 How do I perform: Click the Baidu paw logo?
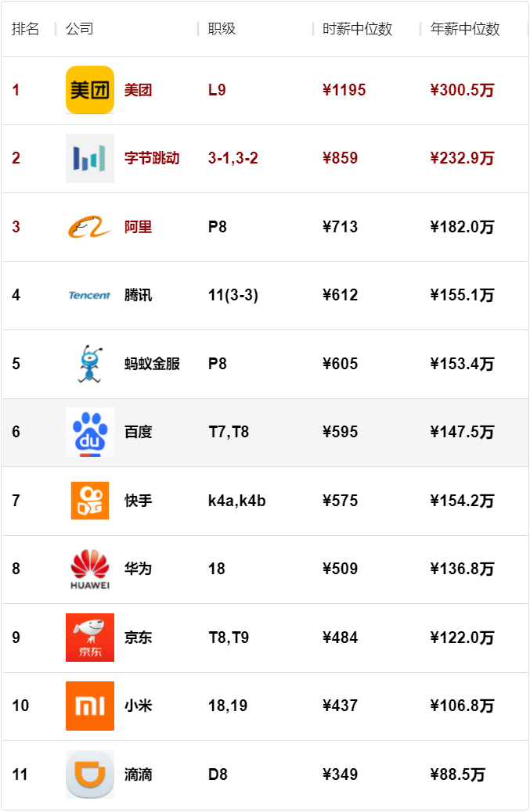89,432
